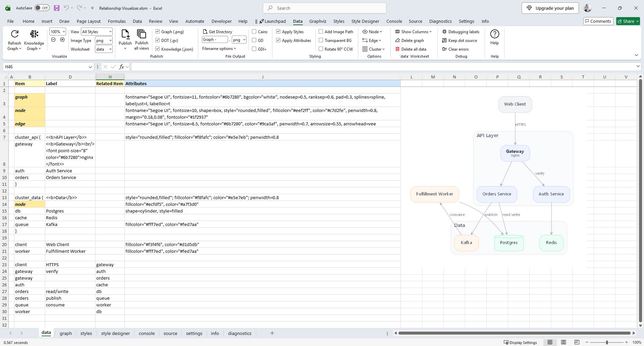Enable the Cairo checkbox
644x346 pixels.
(254, 32)
